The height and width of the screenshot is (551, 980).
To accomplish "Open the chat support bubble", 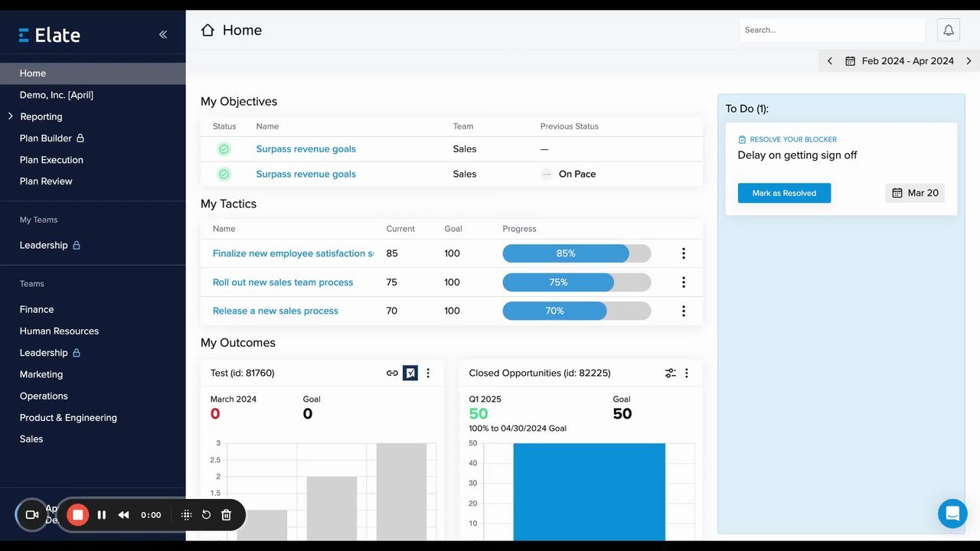I will point(952,514).
